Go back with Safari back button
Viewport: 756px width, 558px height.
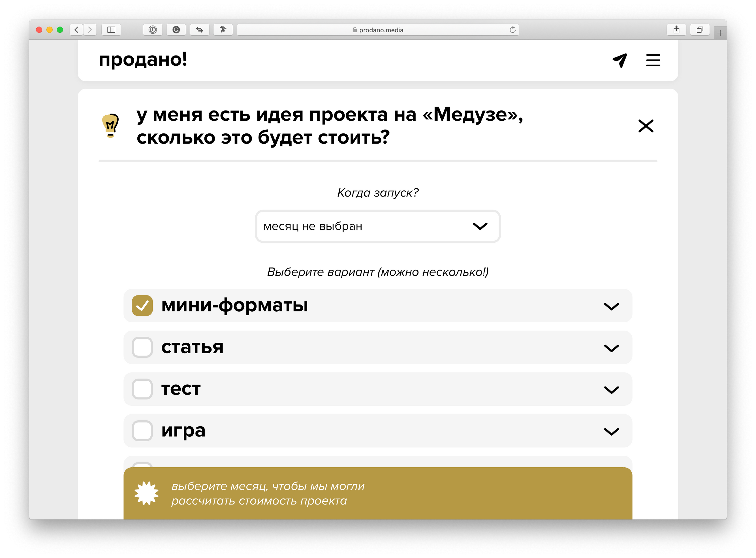click(x=77, y=30)
